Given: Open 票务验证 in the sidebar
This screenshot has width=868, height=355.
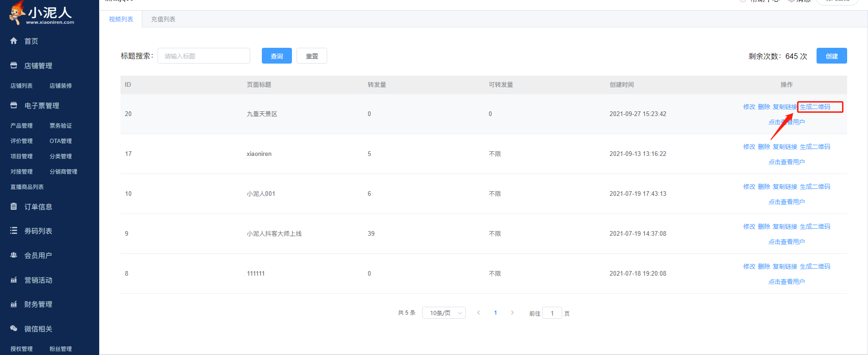Looking at the screenshot, I should [x=61, y=126].
